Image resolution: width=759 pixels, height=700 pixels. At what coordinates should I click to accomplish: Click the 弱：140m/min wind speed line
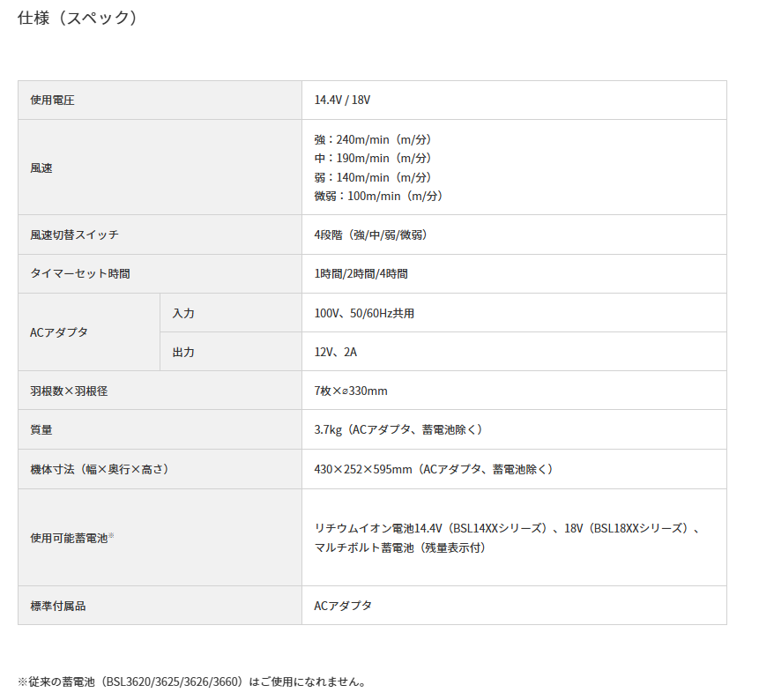pos(373,178)
